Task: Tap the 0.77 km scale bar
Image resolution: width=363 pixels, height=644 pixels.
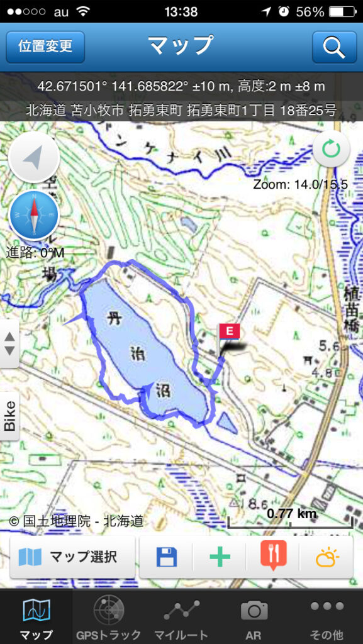Action: pyautogui.click(x=291, y=518)
